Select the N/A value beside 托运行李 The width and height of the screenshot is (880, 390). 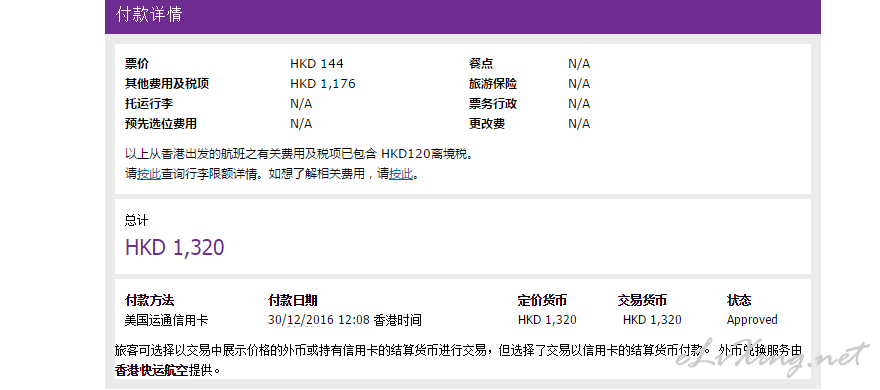click(301, 104)
